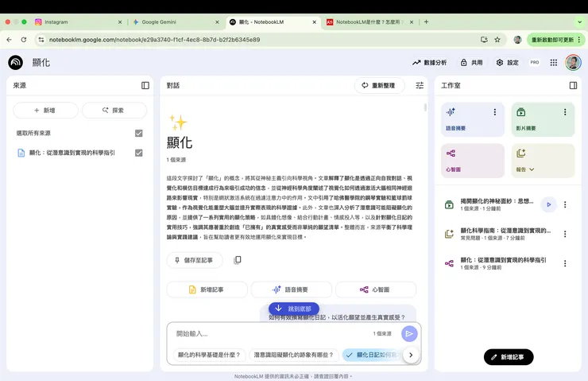The height and width of the screenshot is (381, 588).
Task: Collapse the 工作室 studio panel
Action: pos(573,86)
